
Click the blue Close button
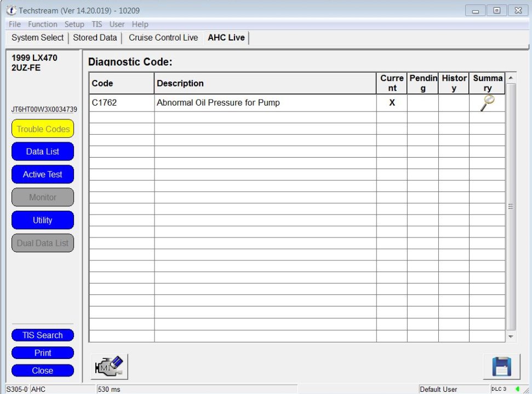(x=43, y=370)
